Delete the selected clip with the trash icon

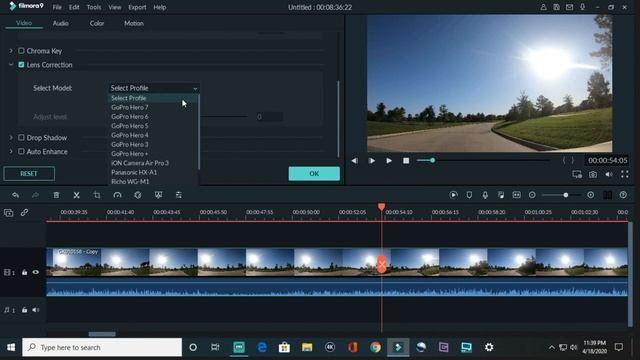point(56,195)
